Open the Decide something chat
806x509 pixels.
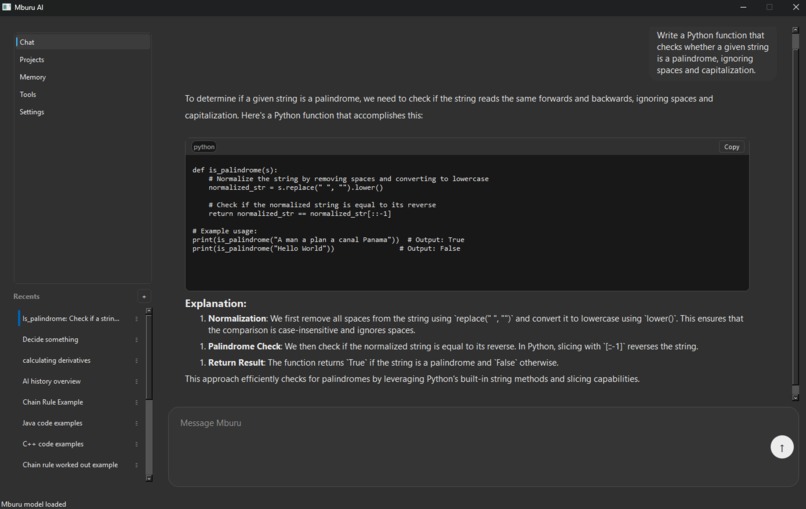point(50,340)
